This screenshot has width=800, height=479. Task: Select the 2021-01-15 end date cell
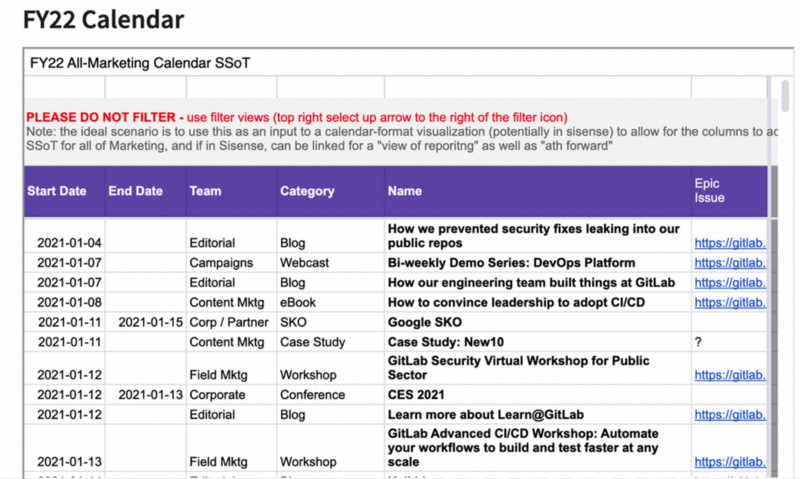146,322
